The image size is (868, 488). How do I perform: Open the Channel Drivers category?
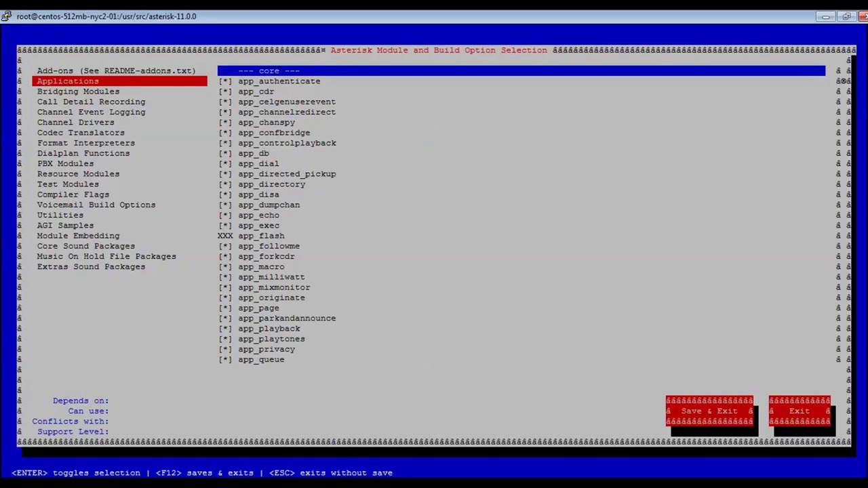pyautogui.click(x=75, y=123)
